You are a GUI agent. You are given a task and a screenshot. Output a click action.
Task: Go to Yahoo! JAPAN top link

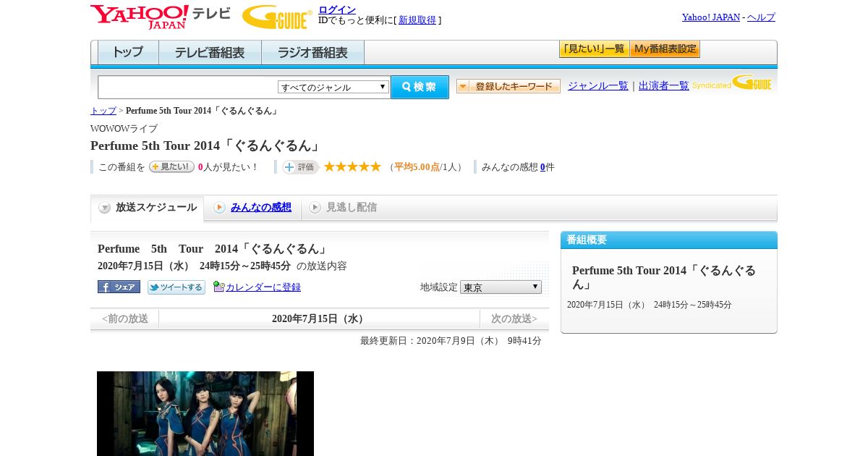711,17
